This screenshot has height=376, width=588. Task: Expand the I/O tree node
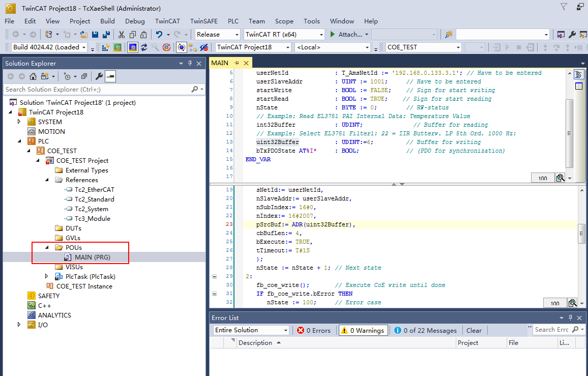(19, 325)
